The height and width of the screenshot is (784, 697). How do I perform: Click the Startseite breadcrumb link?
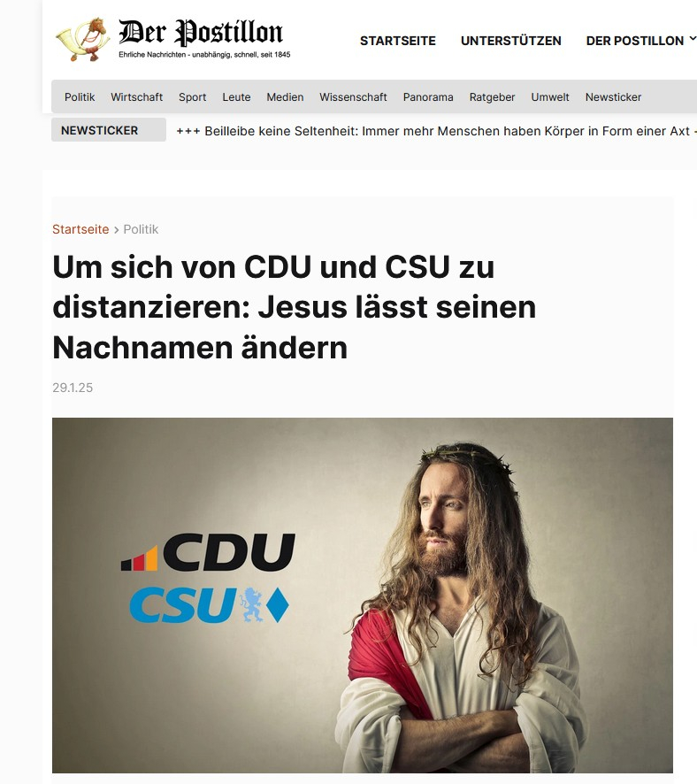click(x=80, y=229)
